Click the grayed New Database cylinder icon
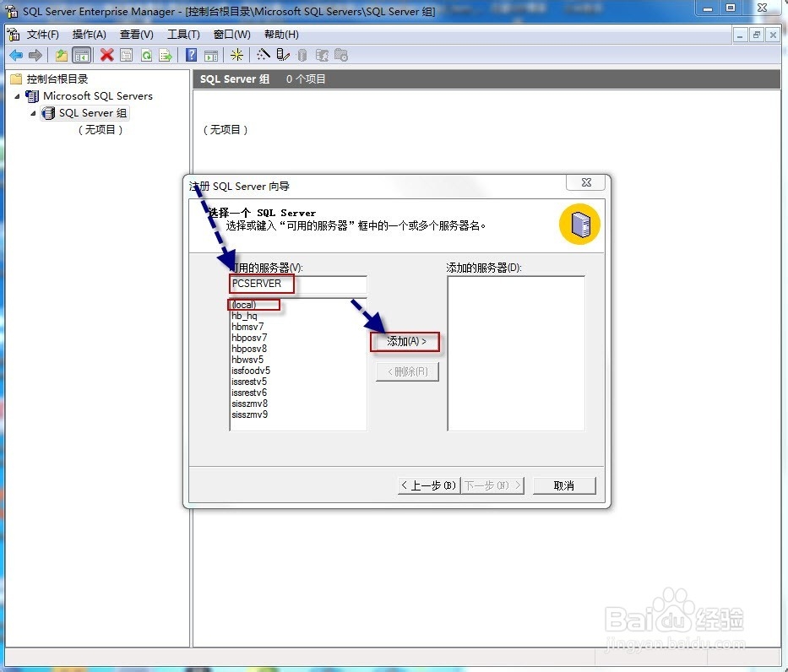This screenshot has height=672, width=788. coord(302,55)
